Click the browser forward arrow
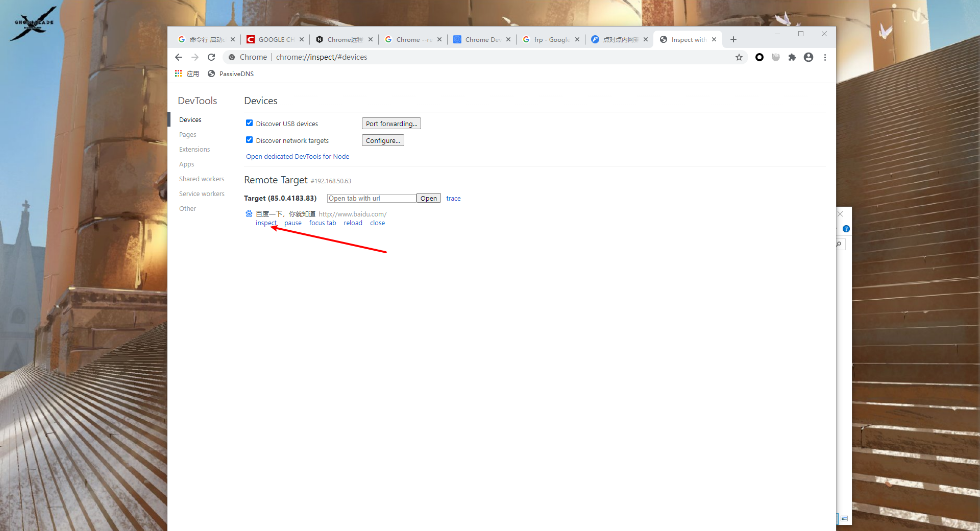This screenshot has height=531, width=980. (195, 57)
